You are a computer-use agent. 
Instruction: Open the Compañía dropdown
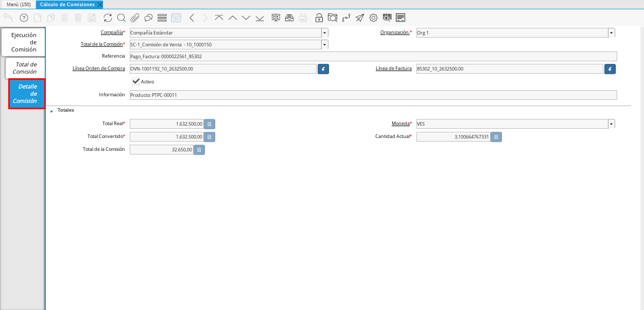[x=325, y=32]
